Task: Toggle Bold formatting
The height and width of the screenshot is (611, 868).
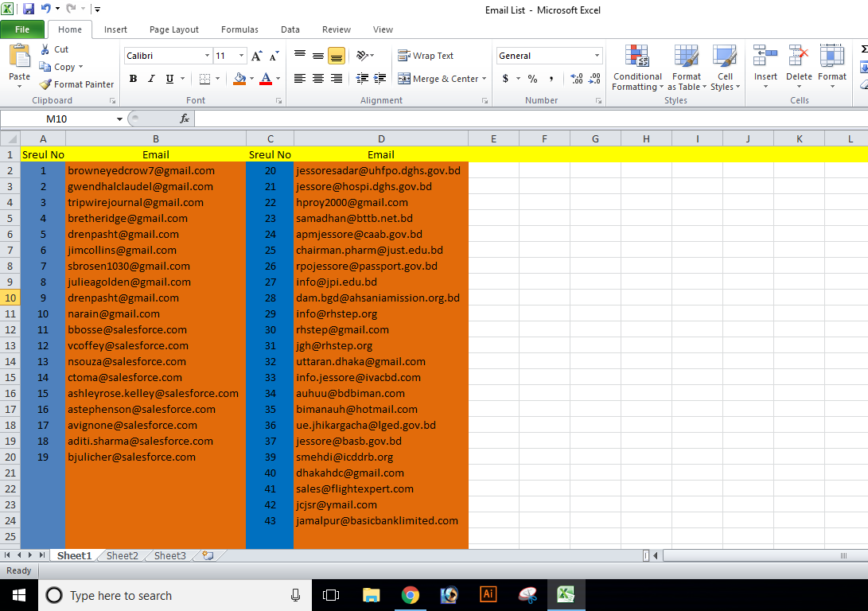Action: pos(133,79)
